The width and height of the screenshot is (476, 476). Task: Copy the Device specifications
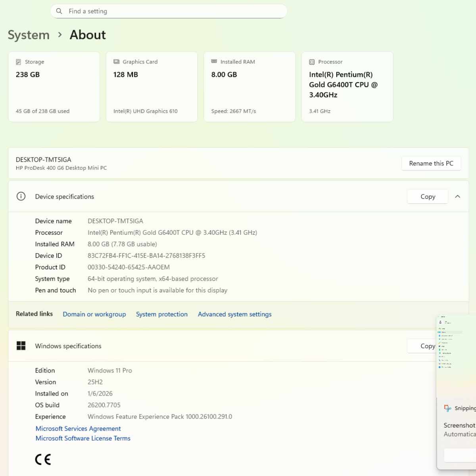point(428,197)
